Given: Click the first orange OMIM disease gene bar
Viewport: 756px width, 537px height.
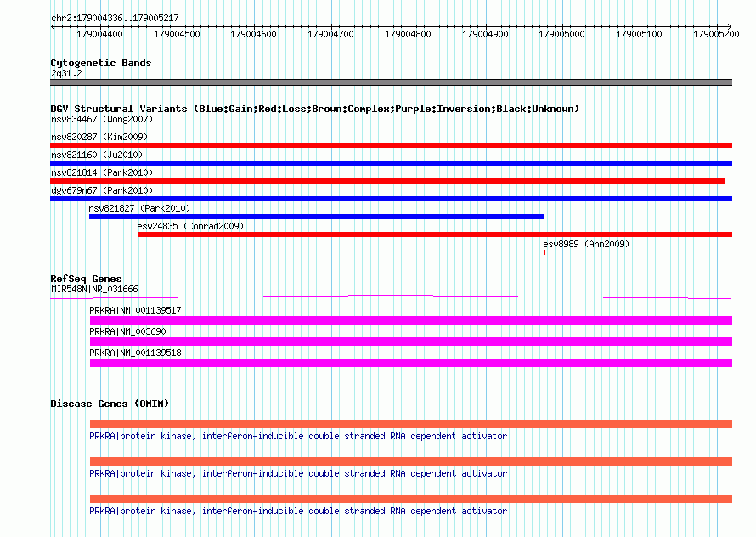Looking at the screenshot, I should pos(411,424).
